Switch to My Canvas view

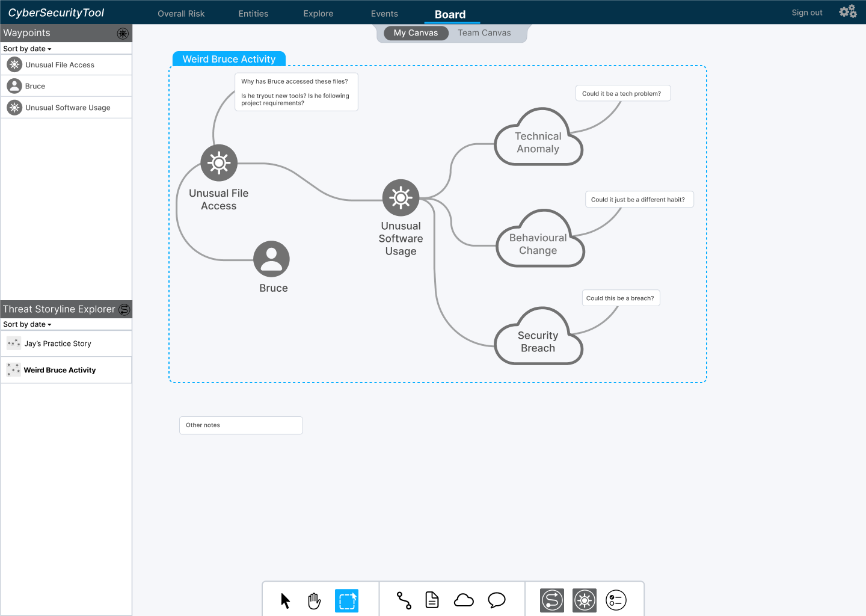pos(416,33)
